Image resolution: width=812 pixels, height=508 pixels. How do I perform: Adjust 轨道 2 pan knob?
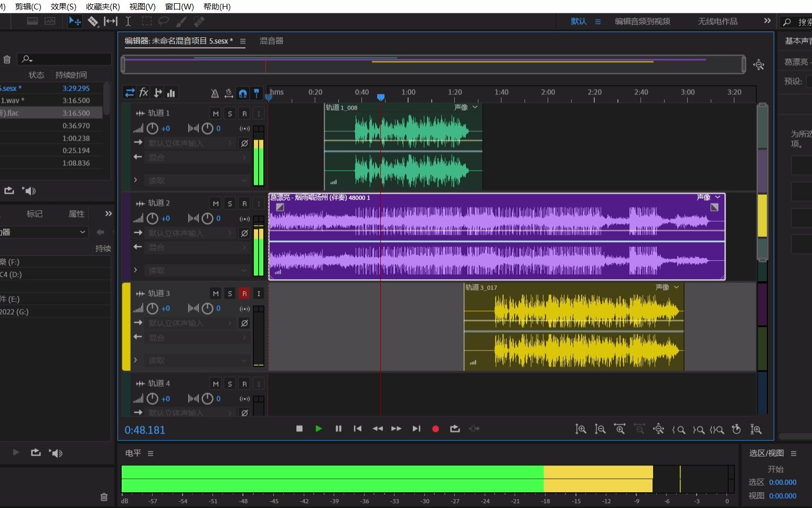[x=208, y=219]
